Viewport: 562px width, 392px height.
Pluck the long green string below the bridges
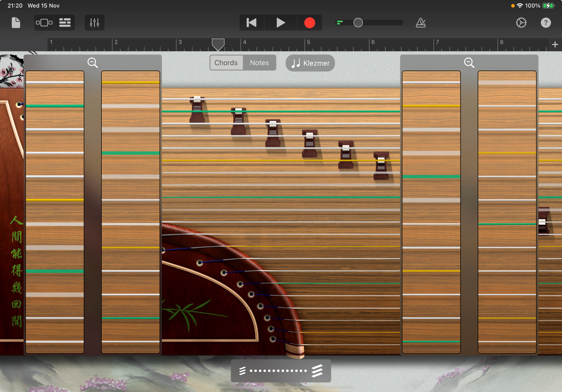point(281,197)
